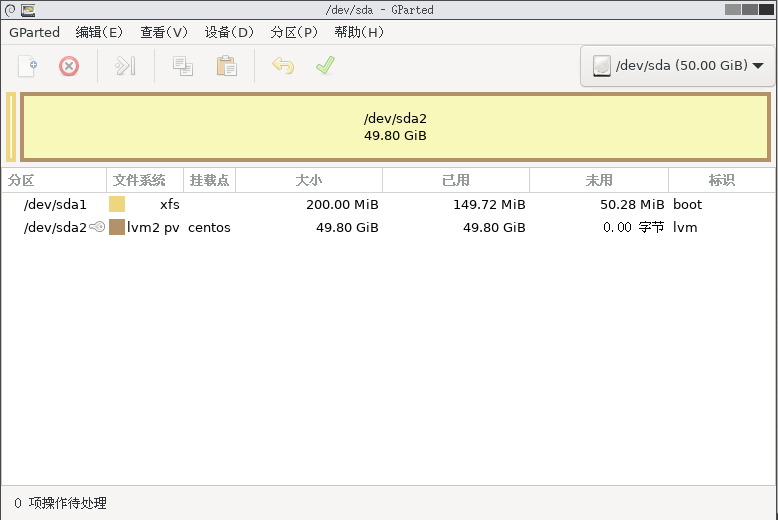Image resolution: width=778 pixels, height=520 pixels.
Task: Click the green Apply all operations checkmark
Action: pos(325,65)
